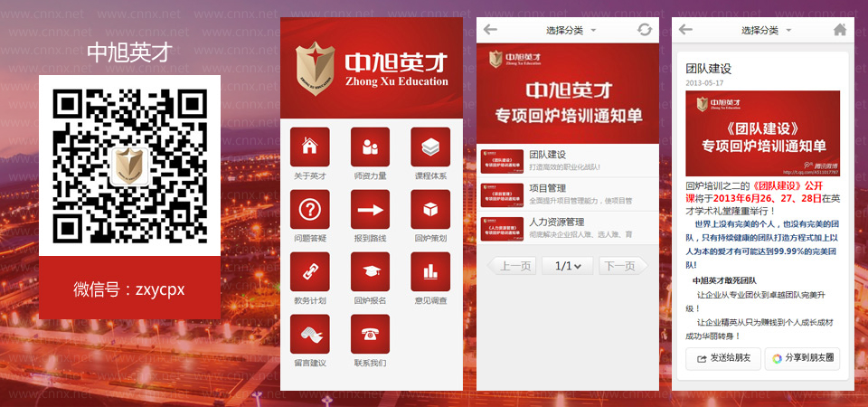Image resolution: width=868 pixels, height=407 pixels.
Task: Click the 发送给朋友 button
Action: tap(723, 358)
